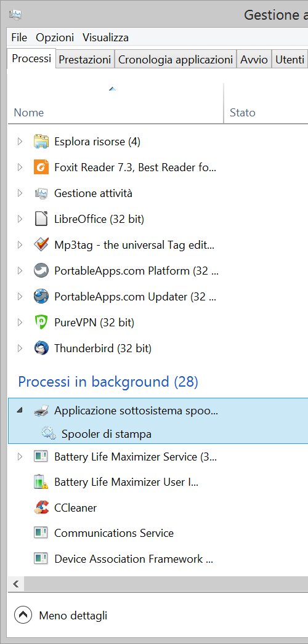The width and height of the screenshot is (308, 644).
Task: Select the LibreOffice document icon
Action: 41,219
